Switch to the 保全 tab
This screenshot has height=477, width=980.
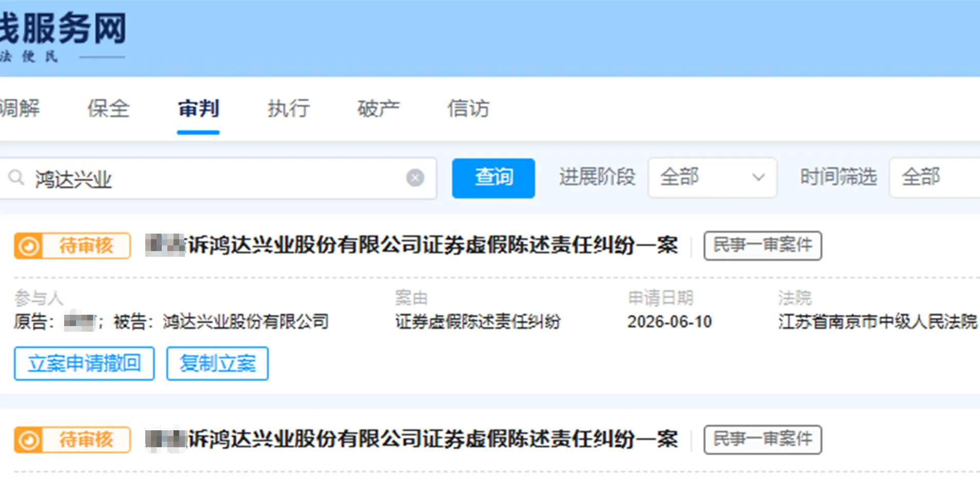click(108, 108)
